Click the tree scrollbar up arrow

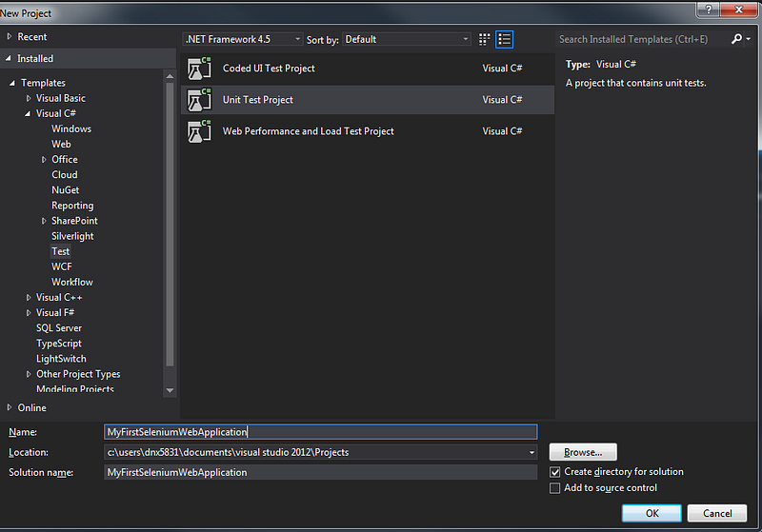(x=170, y=76)
